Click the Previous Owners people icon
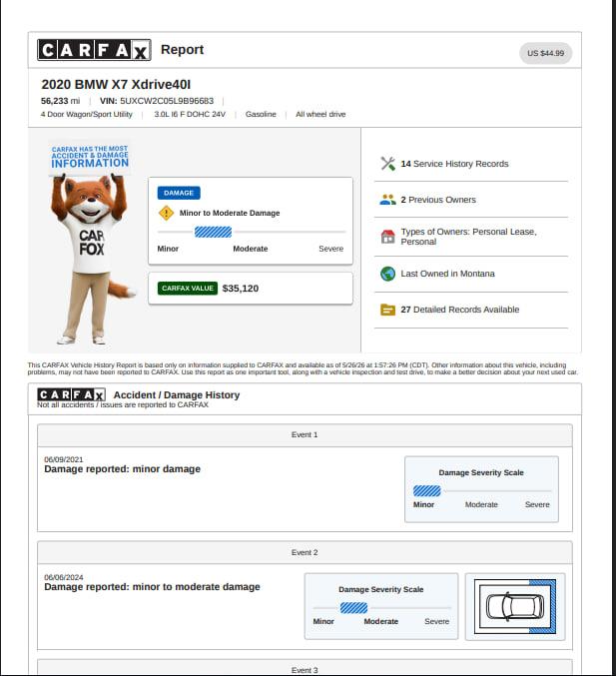The height and width of the screenshot is (676, 616). [387, 200]
